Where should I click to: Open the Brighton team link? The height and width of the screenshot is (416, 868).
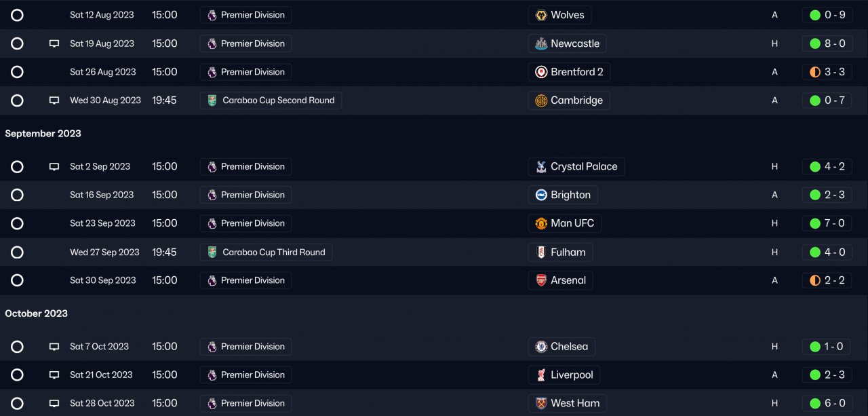570,195
